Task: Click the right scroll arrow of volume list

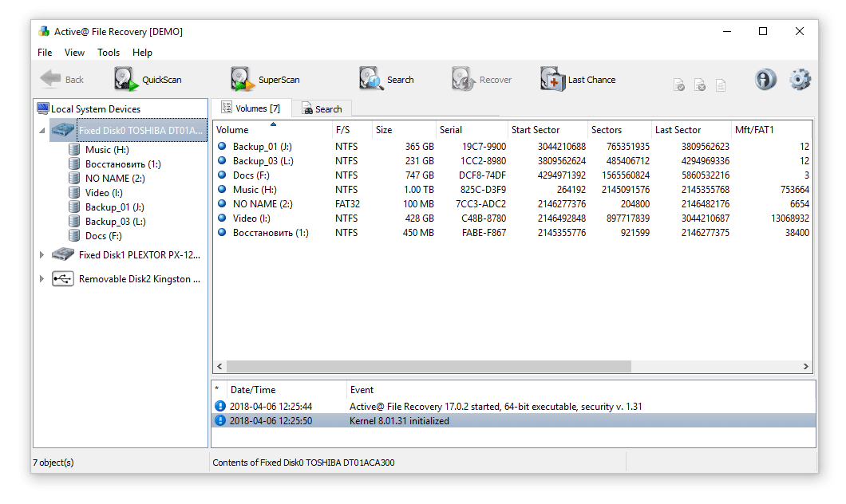Action: [x=805, y=366]
